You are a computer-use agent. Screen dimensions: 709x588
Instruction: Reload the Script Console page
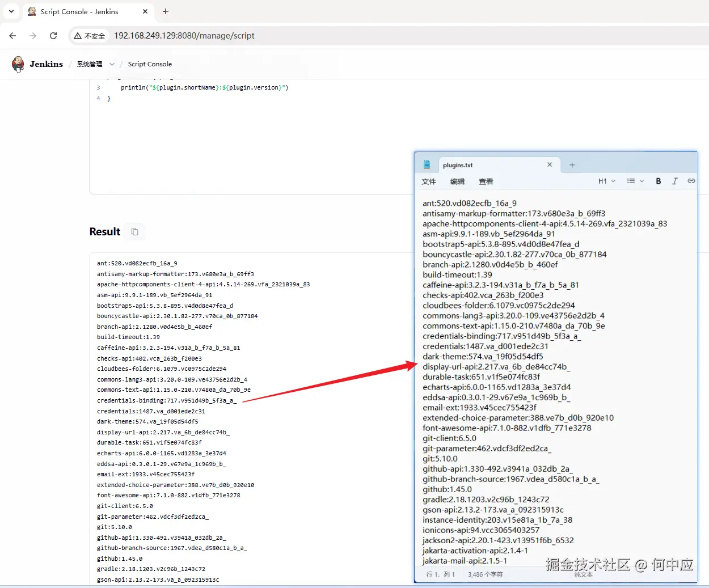53,36
